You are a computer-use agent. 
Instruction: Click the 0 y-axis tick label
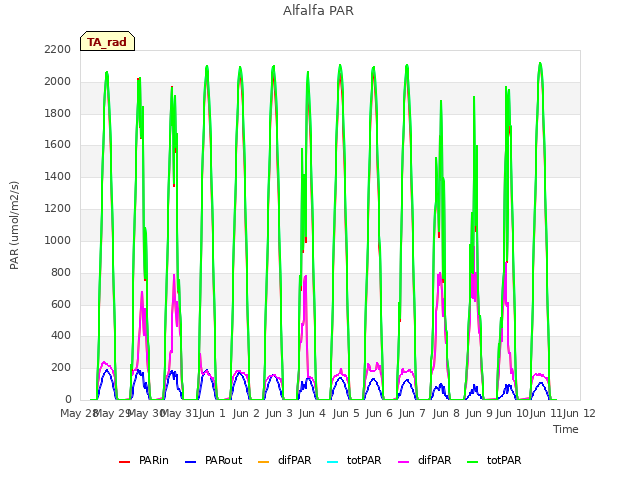tap(68, 399)
